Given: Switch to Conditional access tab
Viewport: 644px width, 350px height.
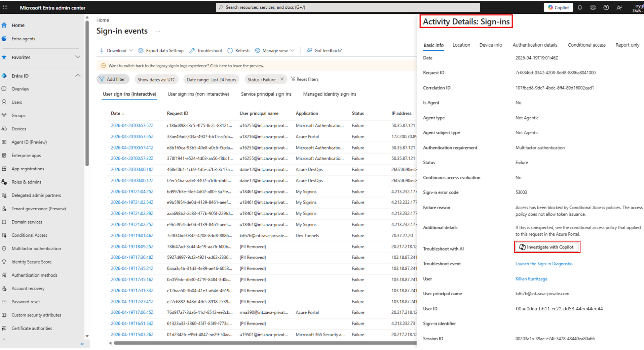Looking at the screenshot, I should point(586,45).
